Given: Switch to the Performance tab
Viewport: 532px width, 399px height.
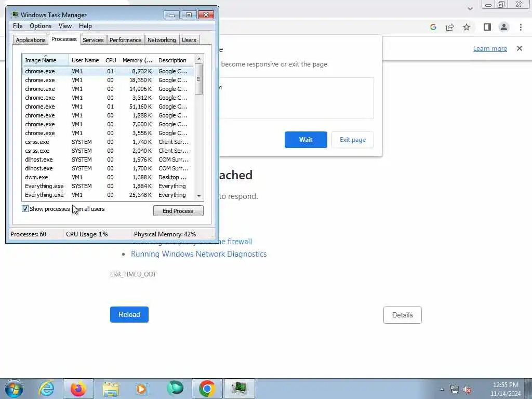Looking at the screenshot, I should pyautogui.click(x=126, y=40).
